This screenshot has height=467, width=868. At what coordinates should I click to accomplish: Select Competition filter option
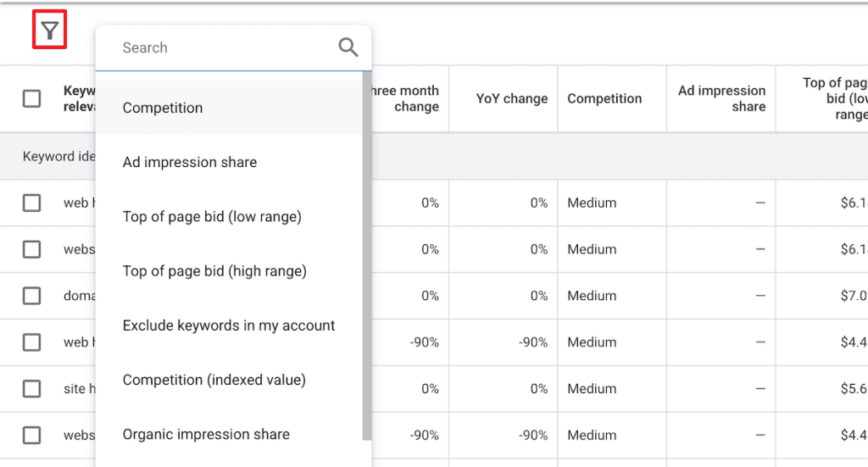[229, 108]
